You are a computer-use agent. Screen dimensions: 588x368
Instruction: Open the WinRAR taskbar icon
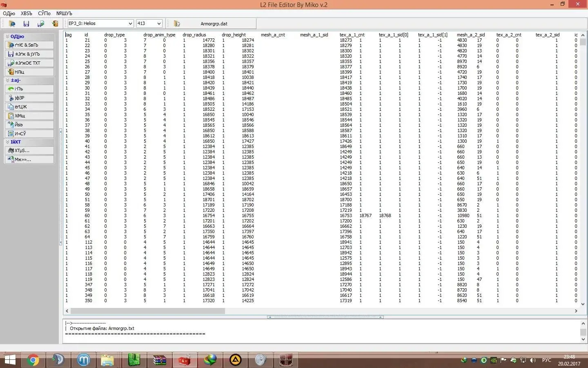(159, 360)
